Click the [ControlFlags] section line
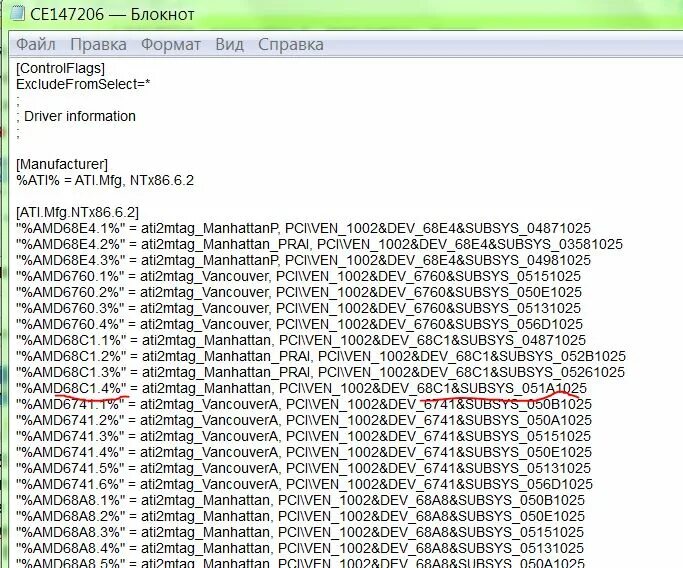The image size is (683, 568). coord(61,68)
